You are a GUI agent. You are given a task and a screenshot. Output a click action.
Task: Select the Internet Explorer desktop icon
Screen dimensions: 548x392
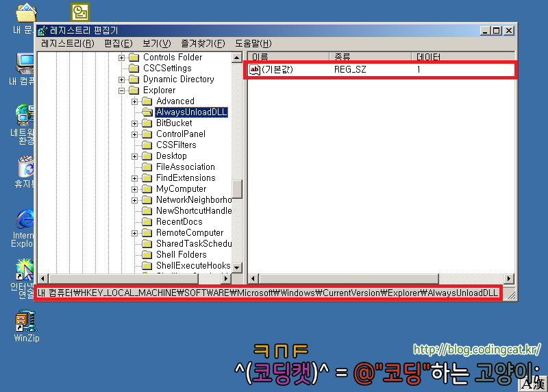click(x=25, y=228)
